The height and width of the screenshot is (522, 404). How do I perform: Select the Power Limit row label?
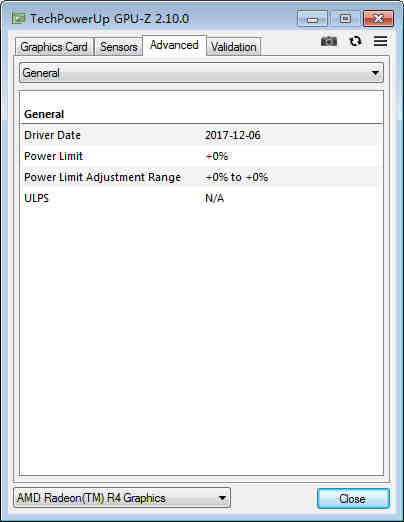53,156
